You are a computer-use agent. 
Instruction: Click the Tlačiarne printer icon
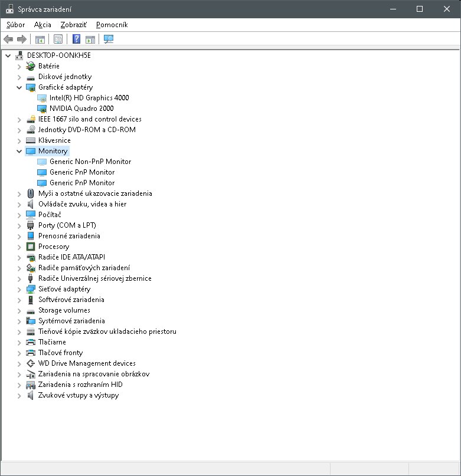[30, 342]
